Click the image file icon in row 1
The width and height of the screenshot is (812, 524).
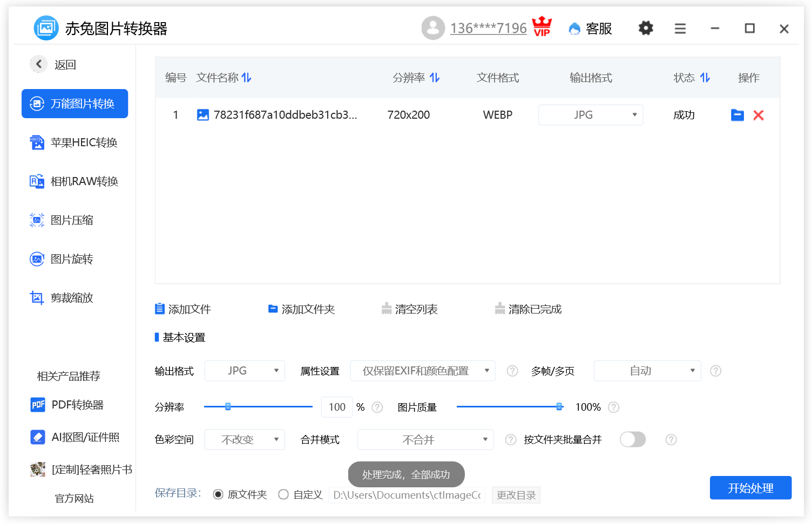[203, 115]
